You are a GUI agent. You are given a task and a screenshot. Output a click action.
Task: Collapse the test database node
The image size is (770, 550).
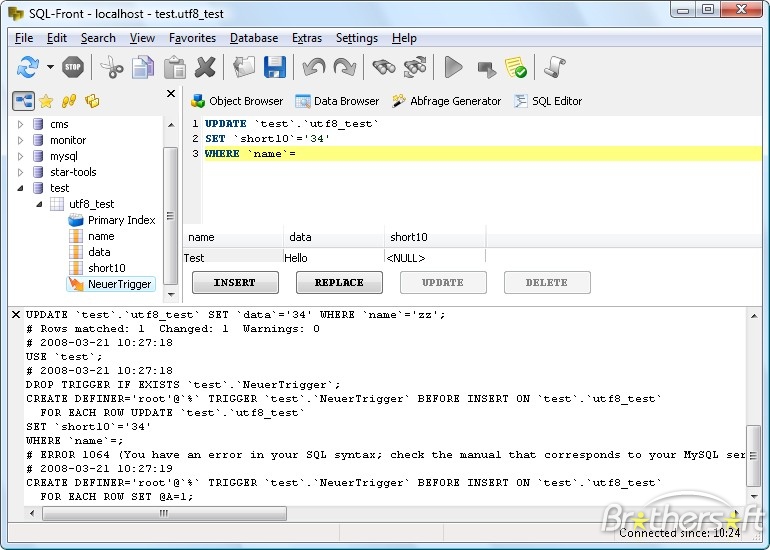tap(20, 188)
